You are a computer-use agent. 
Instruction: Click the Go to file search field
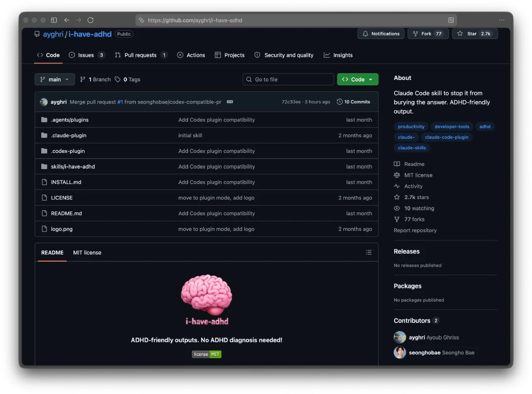[288, 79]
